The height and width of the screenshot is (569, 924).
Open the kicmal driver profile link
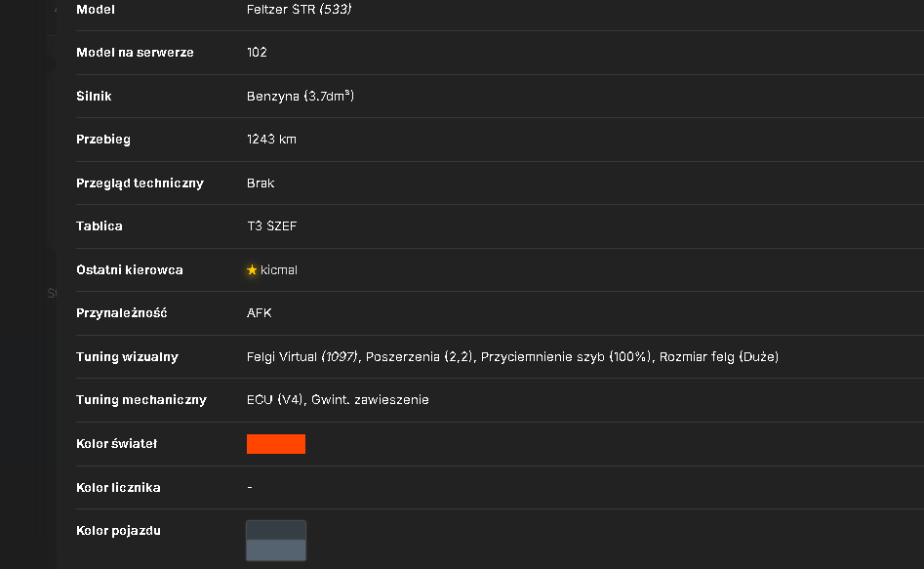click(279, 270)
